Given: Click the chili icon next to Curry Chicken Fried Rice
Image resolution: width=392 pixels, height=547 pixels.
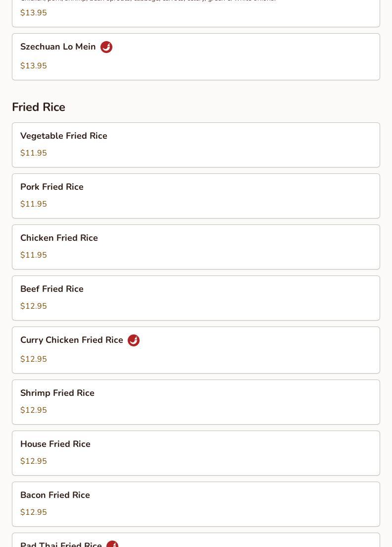Looking at the screenshot, I should click(x=134, y=340).
